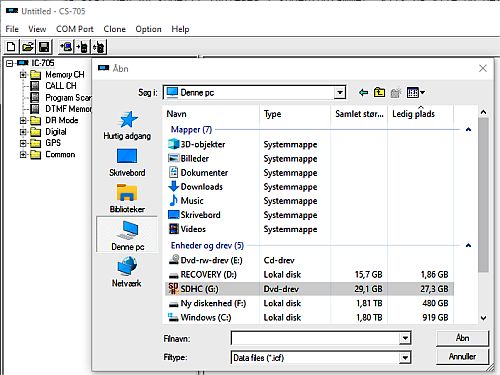
Task: Click the file list scroll up arrow
Action: (x=483, y=112)
